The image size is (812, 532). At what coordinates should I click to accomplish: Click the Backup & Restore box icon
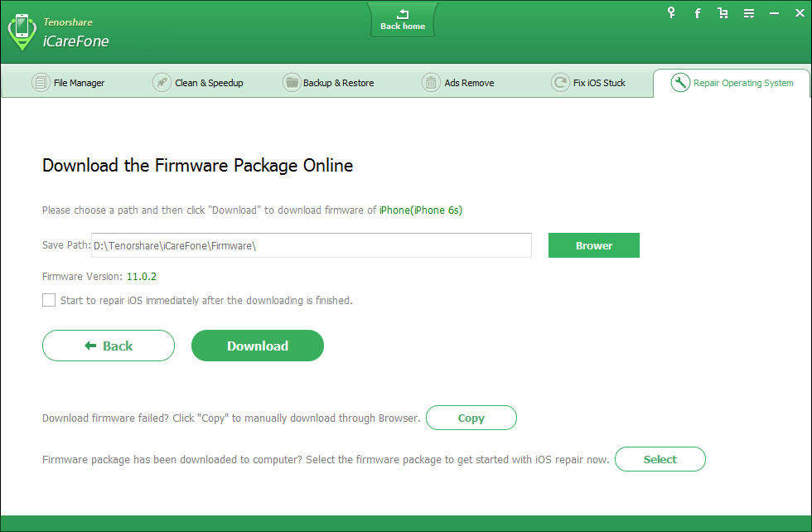(x=292, y=82)
